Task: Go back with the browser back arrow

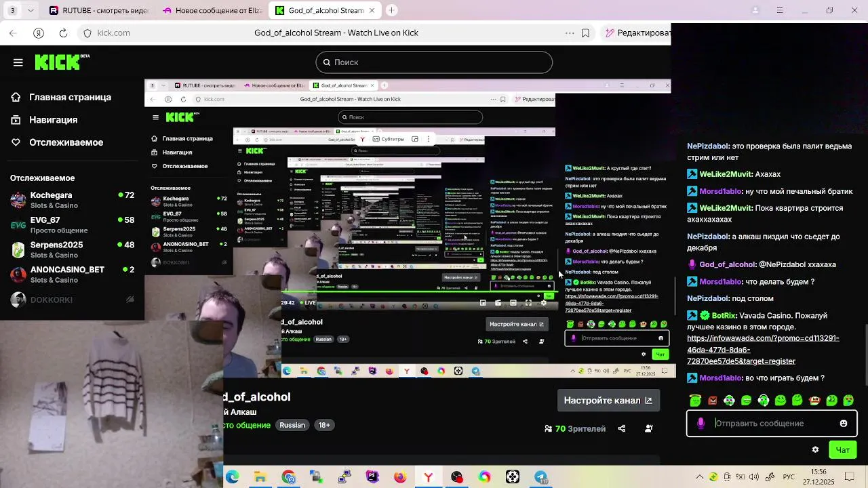Action: tap(13, 33)
